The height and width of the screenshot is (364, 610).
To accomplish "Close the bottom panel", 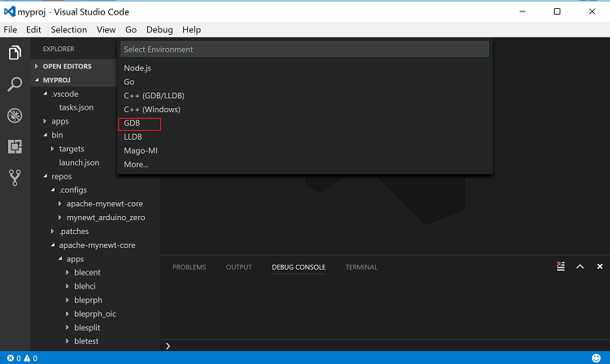I will tap(600, 266).
